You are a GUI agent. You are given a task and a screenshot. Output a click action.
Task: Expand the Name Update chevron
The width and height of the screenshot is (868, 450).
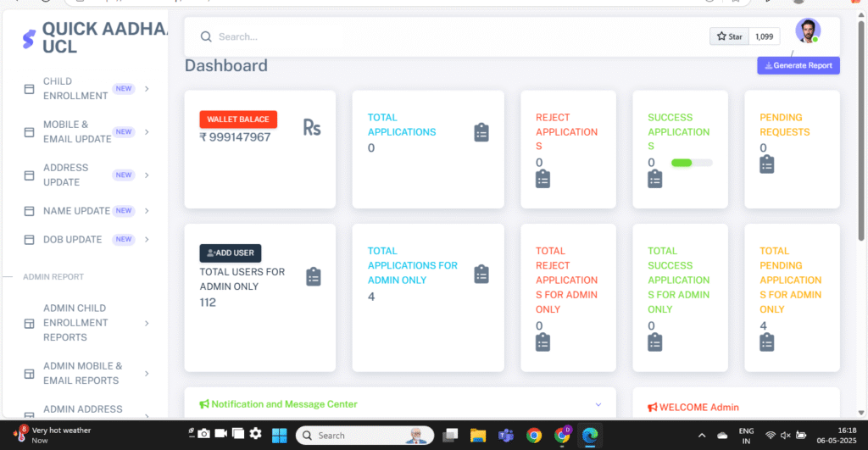pyautogui.click(x=147, y=211)
